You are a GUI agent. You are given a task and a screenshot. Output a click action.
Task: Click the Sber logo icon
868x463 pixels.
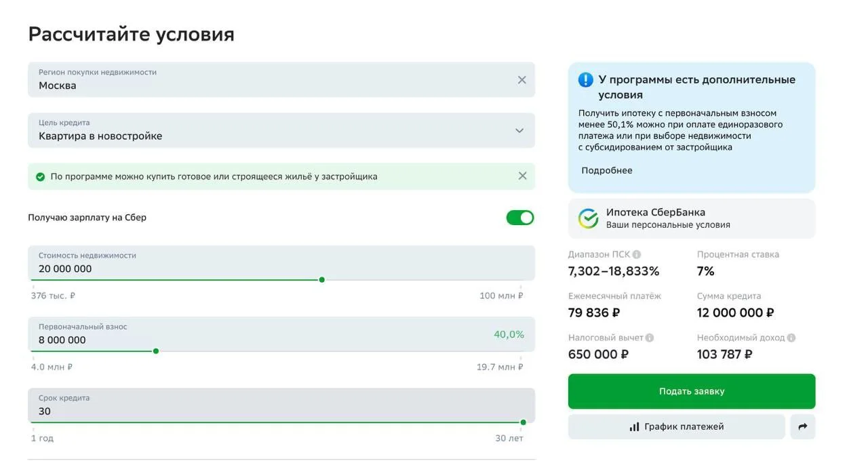pos(588,218)
